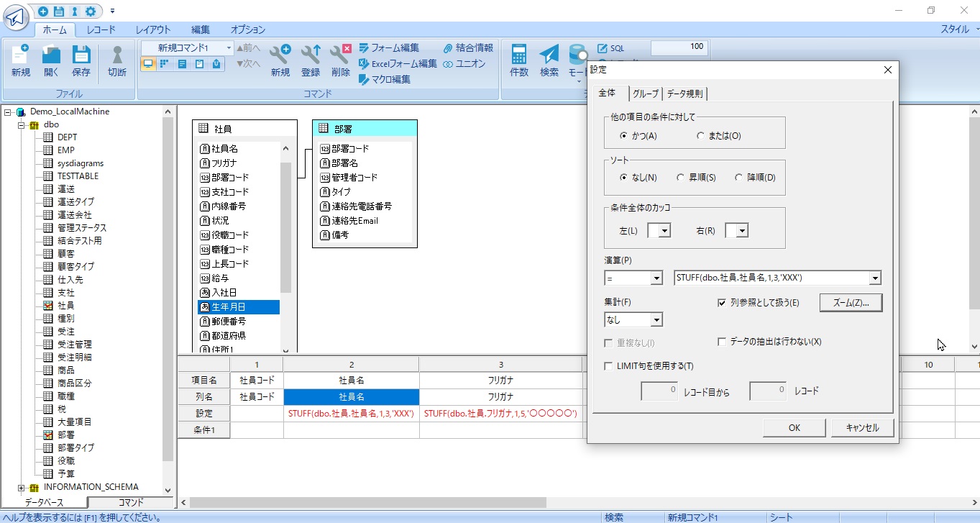
Task: Open Excelフォーム編集
Action: point(398,63)
